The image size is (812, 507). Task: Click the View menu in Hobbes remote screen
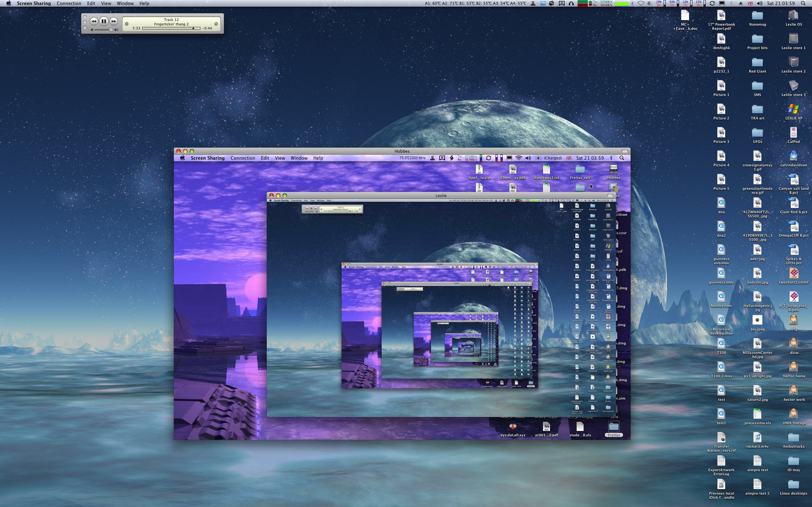(x=280, y=158)
